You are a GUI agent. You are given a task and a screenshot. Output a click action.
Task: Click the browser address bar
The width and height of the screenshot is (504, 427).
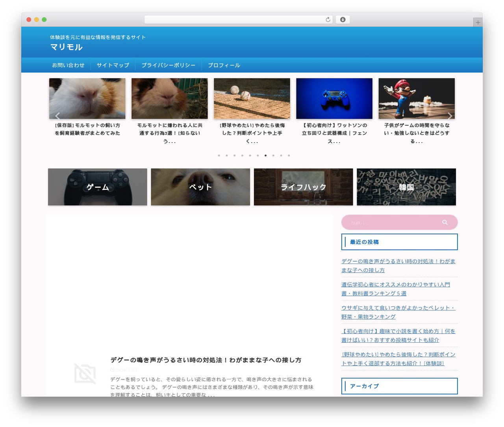[238, 20]
